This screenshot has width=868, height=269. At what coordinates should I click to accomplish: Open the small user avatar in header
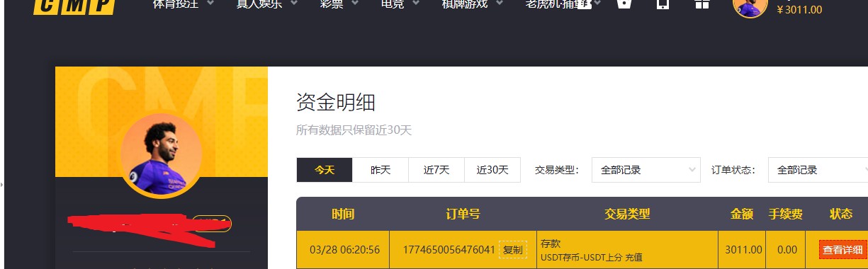(x=750, y=8)
